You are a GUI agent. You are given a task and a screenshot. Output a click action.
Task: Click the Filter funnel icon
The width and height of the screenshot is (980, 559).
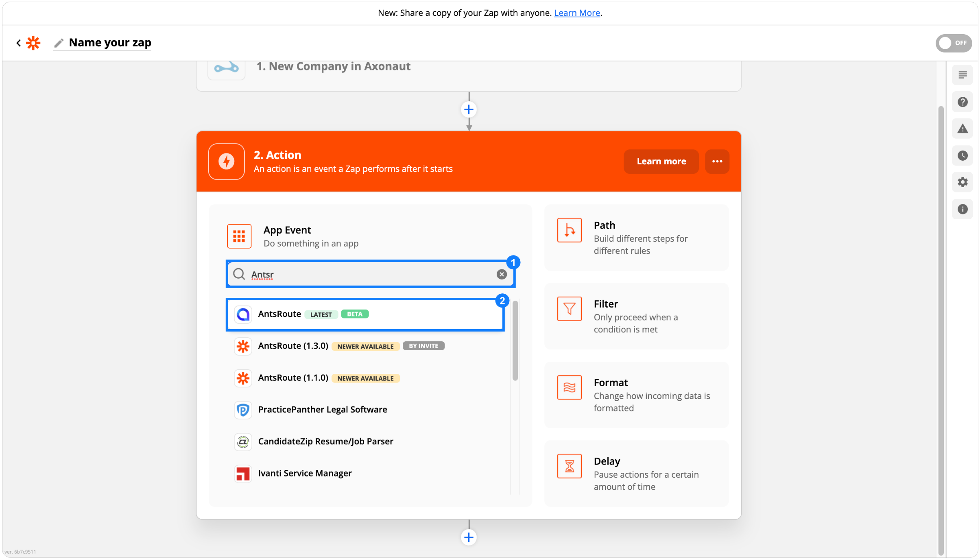pos(569,309)
